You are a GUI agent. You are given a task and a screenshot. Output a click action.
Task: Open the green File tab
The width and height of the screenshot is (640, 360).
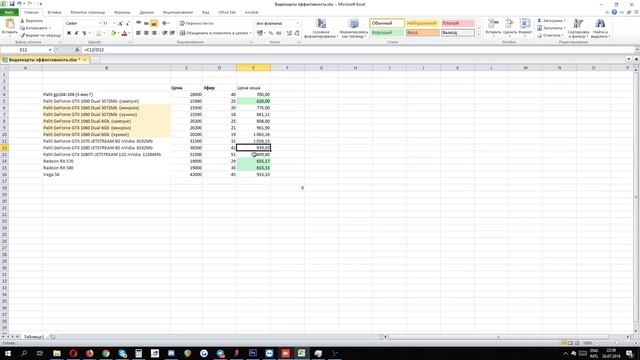click(x=9, y=12)
